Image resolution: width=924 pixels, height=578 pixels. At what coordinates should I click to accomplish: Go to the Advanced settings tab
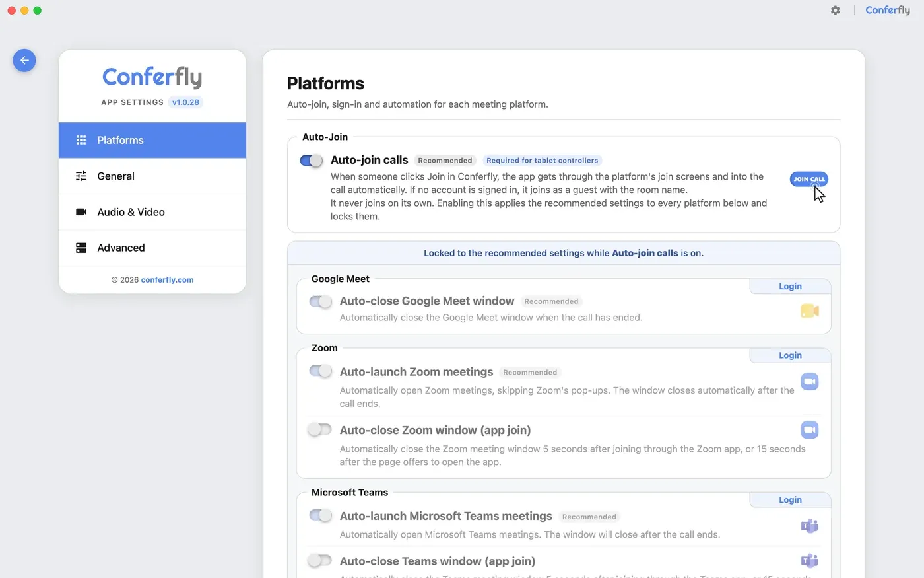click(x=152, y=248)
